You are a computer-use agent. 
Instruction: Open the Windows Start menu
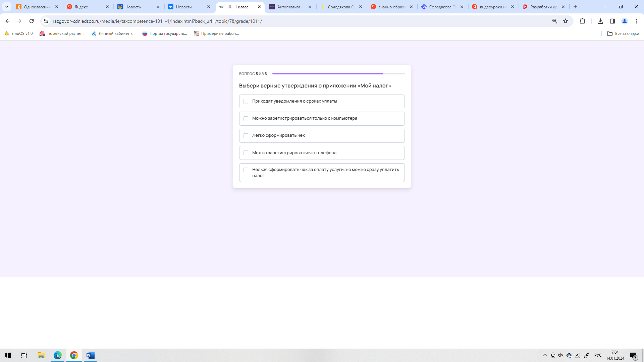(8, 355)
